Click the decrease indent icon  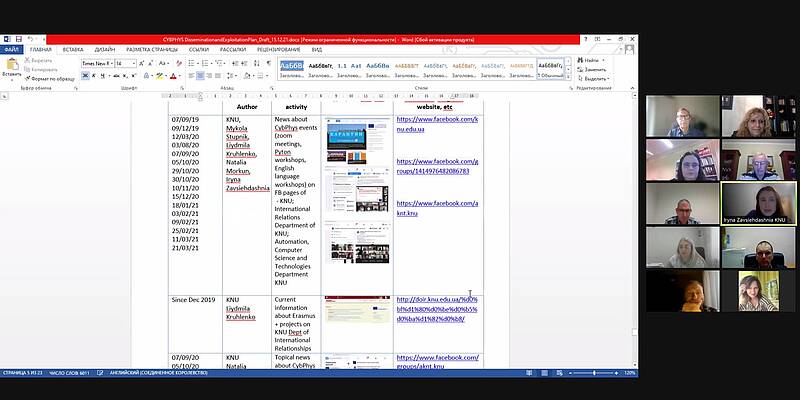[235, 63]
